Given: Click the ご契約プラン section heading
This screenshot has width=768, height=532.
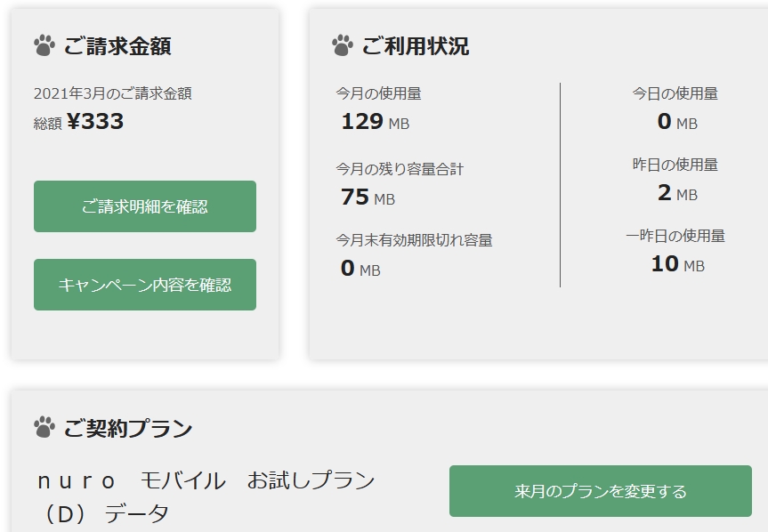Looking at the screenshot, I should pyautogui.click(x=128, y=429).
